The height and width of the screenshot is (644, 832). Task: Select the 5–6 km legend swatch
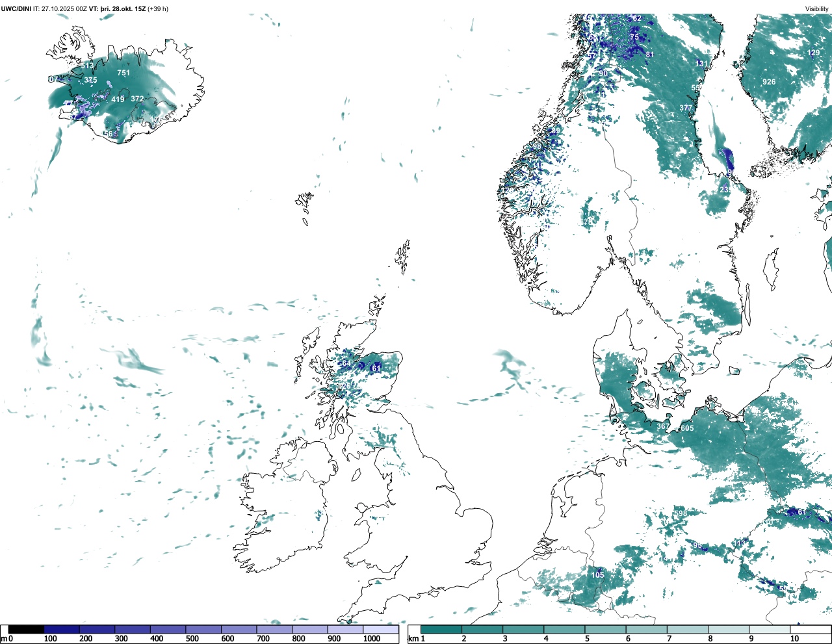click(605, 629)
